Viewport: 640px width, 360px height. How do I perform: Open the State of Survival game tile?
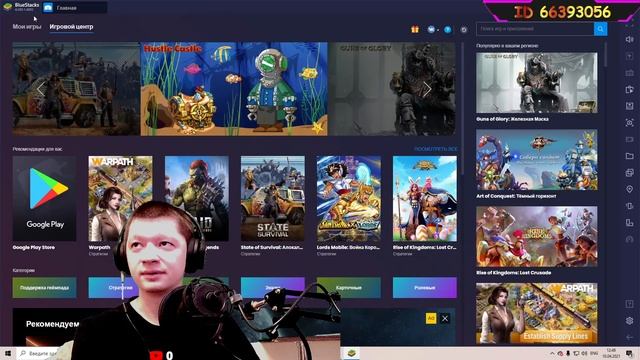[272, 198]
